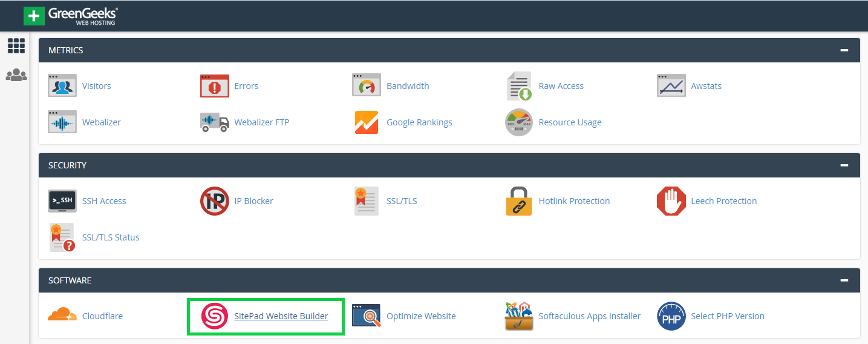The width and height of the screenshot is (868, 344).
Task: Open the Bandwidth link
Action: 408,86
